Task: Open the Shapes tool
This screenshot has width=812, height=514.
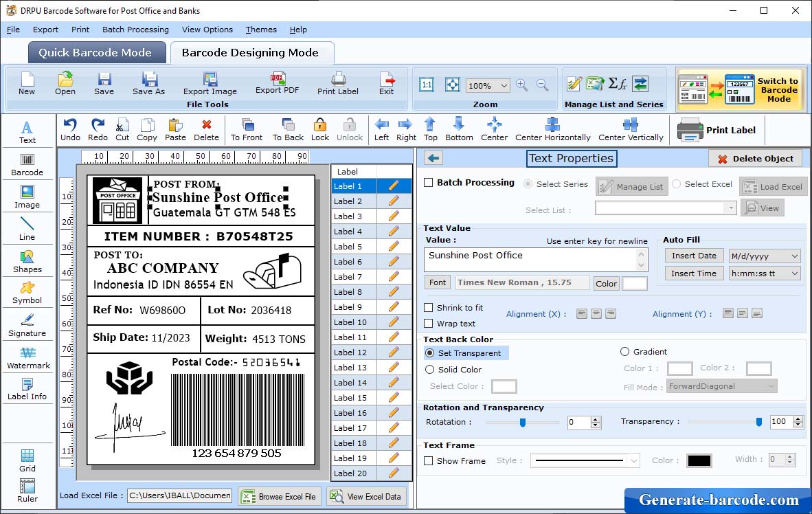Action: pos(27,262)
